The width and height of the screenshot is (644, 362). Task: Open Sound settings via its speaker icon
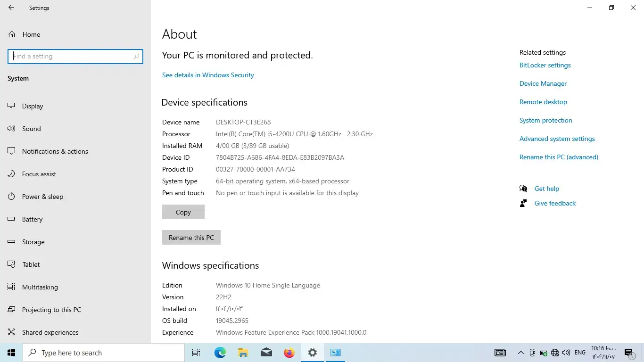point(11,129)
